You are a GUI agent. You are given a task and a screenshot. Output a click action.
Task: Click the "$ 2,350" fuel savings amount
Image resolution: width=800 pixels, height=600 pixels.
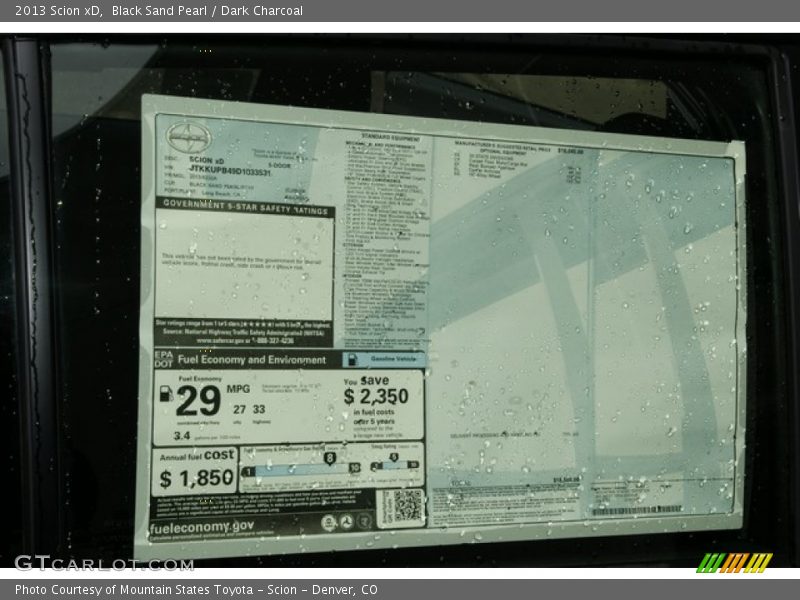coord(376,396)
